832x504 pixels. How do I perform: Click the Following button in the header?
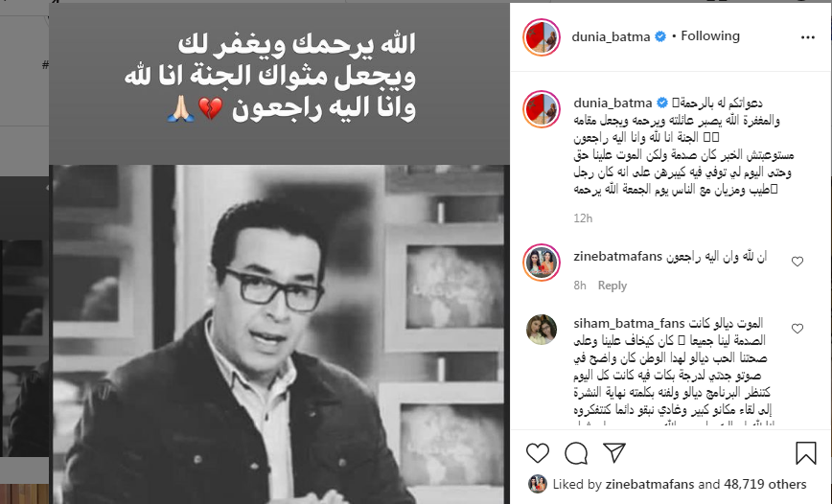710,36
